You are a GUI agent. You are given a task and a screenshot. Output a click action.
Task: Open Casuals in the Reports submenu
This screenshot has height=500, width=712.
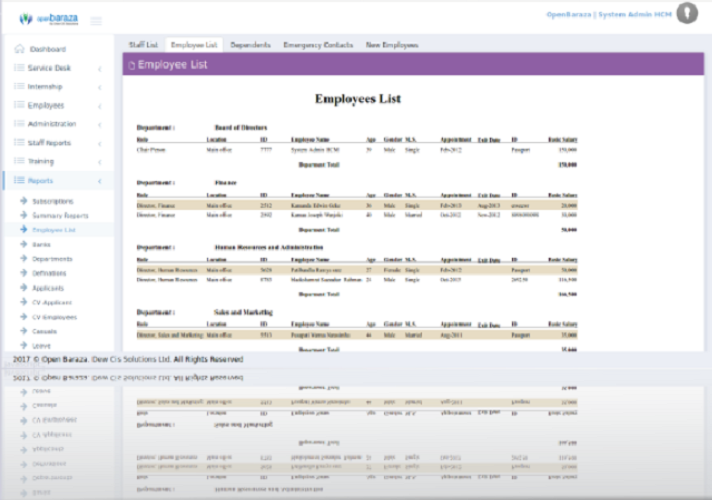(x=44, y=331)
